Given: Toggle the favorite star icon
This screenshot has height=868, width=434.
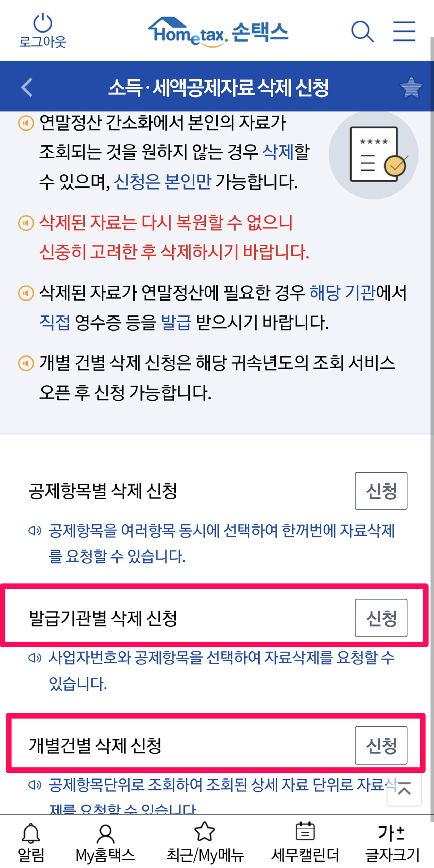Looking at the screenshot, I should coord(411,88).
